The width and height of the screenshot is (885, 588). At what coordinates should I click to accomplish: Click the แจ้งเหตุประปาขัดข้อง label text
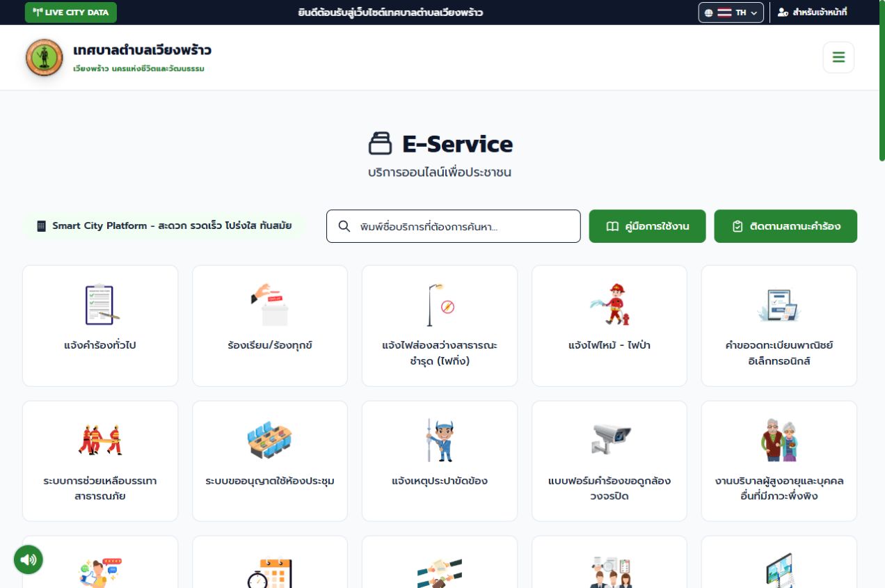[440, 481]
